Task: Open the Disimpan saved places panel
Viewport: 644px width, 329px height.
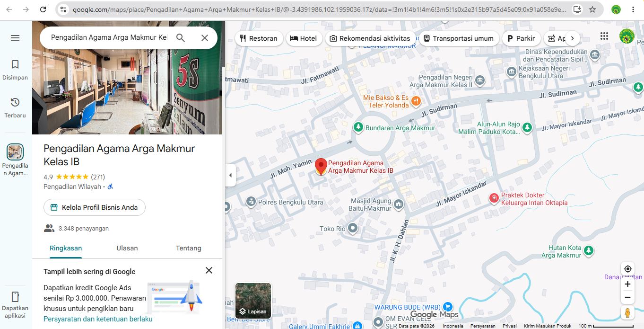Action: coord(15,70)
